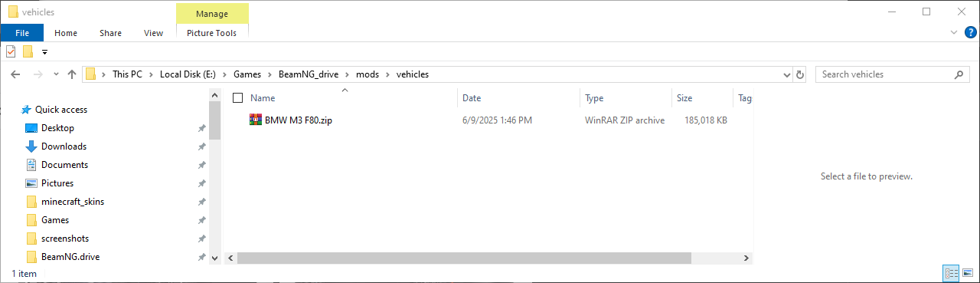Refresh the vehicles folder view

click(x=801, y=74)
